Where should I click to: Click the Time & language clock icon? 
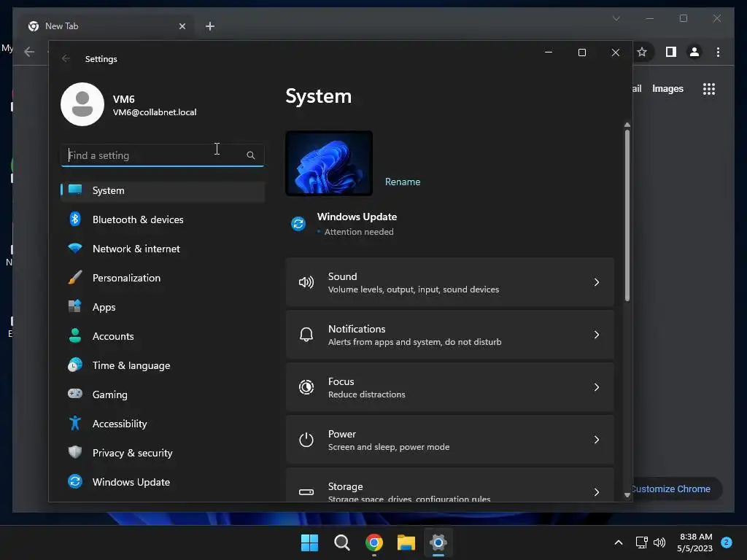75,365
